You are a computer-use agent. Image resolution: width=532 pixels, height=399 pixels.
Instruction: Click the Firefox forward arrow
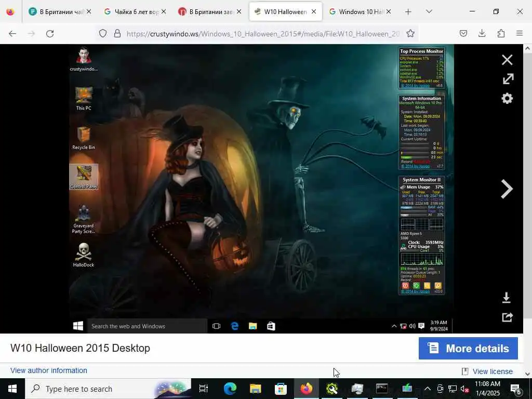pyautogui.click(x=31, y=33)
